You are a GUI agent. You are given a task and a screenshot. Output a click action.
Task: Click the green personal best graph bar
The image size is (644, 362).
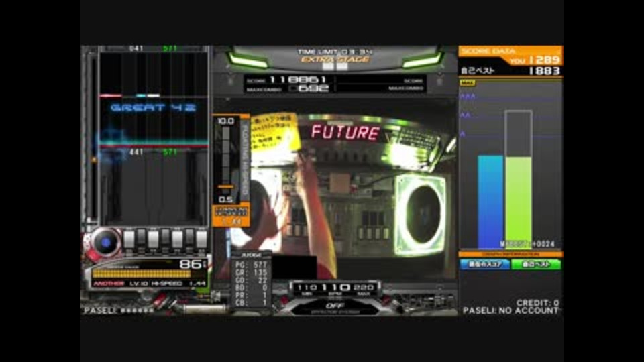(x=519, y=202)
